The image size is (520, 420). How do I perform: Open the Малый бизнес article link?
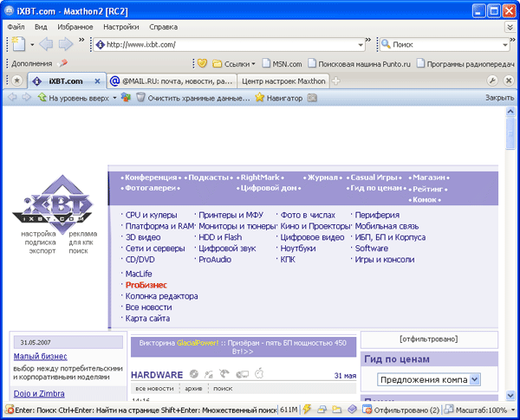point(41,357)
